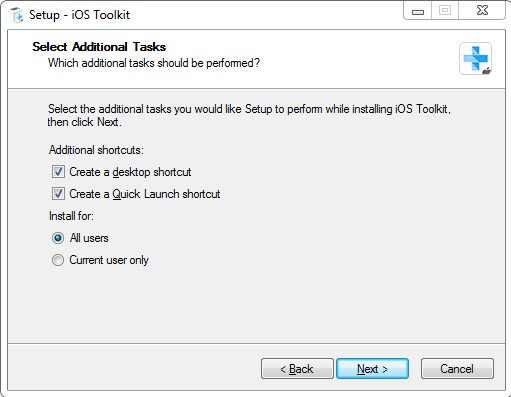Click the 'Create a Quick Launch shortcut' label
This screenshot has height=397, width=511.
[x=145, y=194]
